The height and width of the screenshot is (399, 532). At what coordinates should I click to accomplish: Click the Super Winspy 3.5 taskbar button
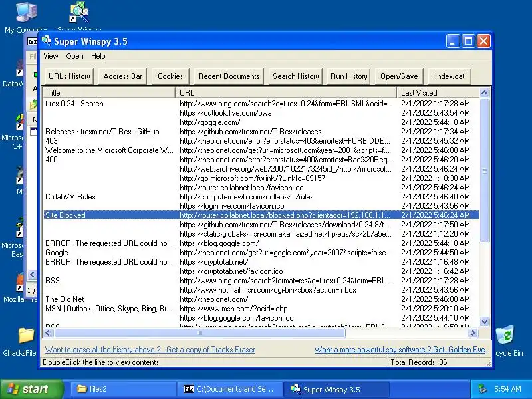336,389
